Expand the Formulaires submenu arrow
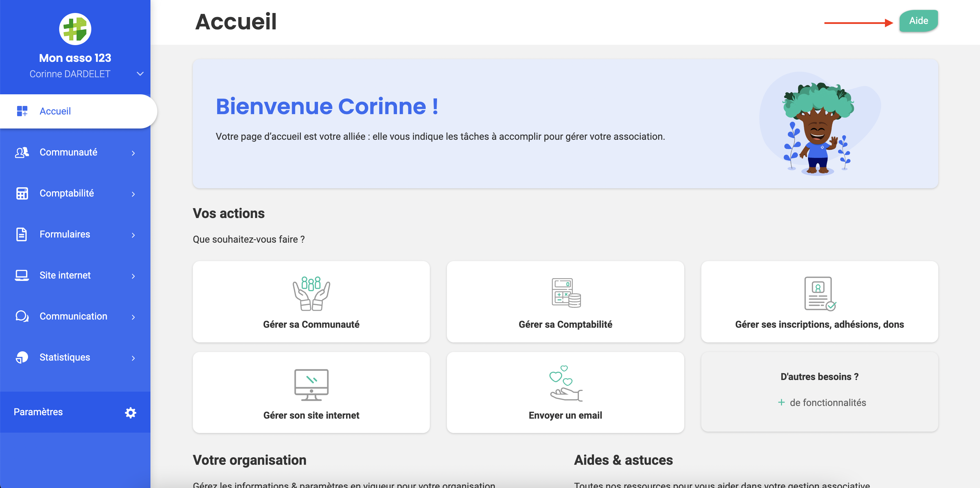 (133, 235)
